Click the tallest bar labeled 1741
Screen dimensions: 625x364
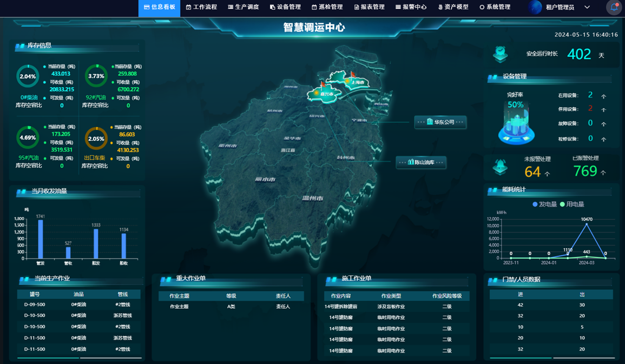pyautogui.click(x=41, y=239)
